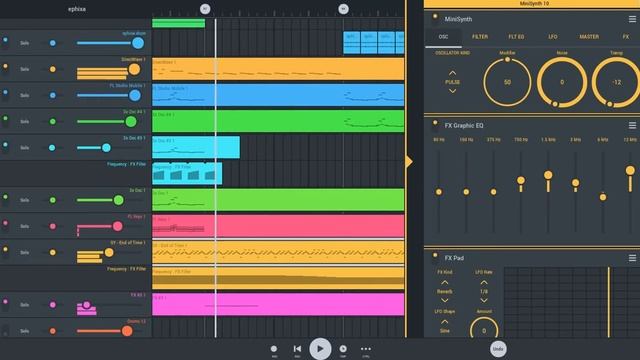Switch to the MASTER tab
This screenshot has width=640, height=360.
589,37
